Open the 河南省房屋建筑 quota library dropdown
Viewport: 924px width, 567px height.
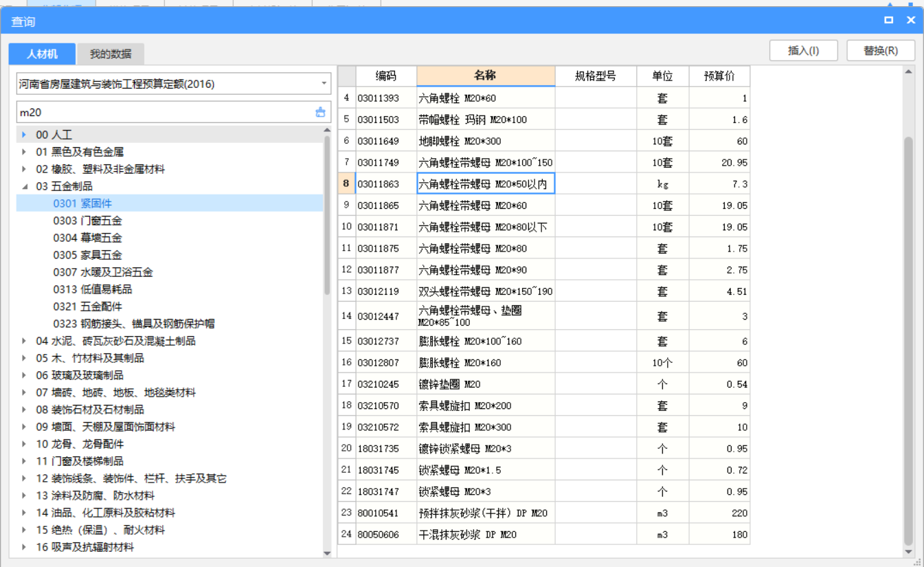click(324, 84)
